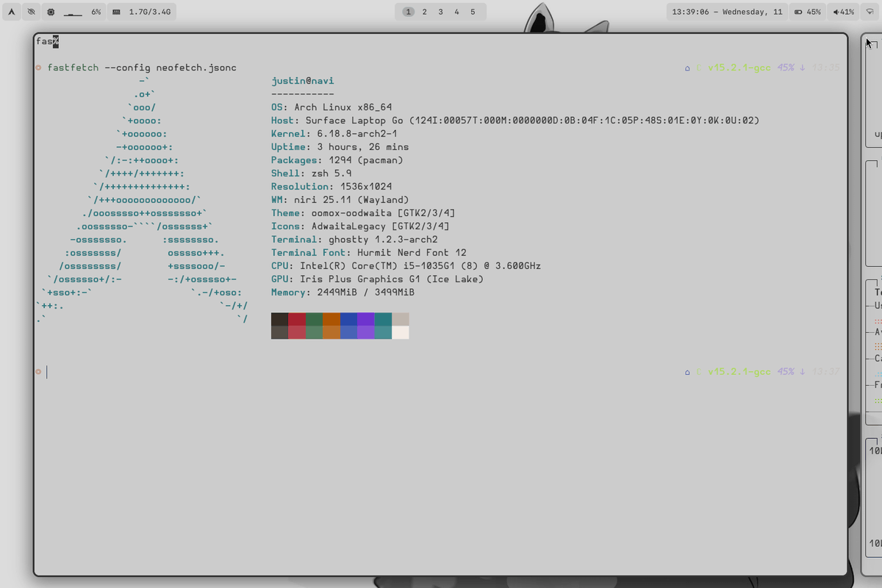Screen dimensions: 882x588
Task: Click the red swatch in the top palette row
Action: click(297, 320)
